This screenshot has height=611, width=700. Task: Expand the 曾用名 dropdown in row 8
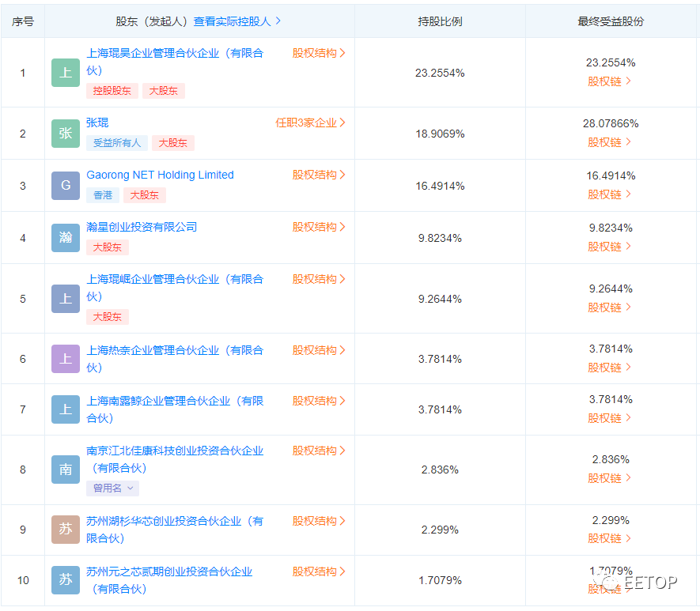[x=112, y=488]
